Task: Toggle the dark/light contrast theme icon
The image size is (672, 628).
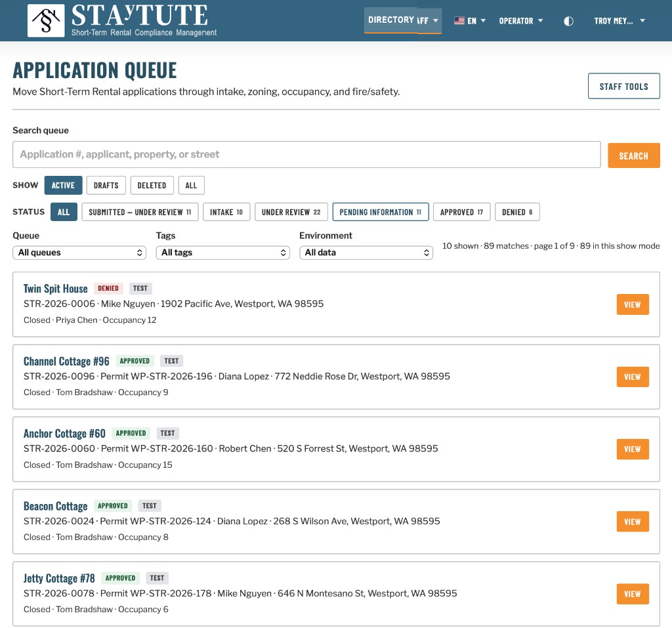Action: (568, 21)
